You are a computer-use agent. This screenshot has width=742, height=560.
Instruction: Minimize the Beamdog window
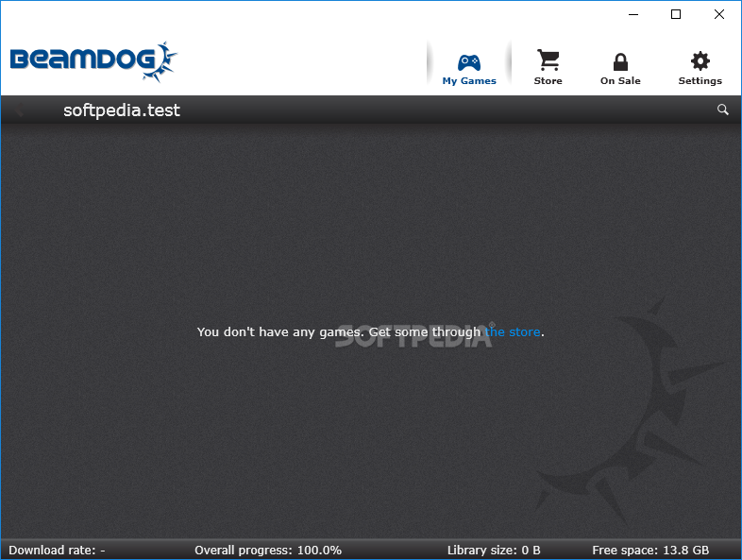coord(633,15)
